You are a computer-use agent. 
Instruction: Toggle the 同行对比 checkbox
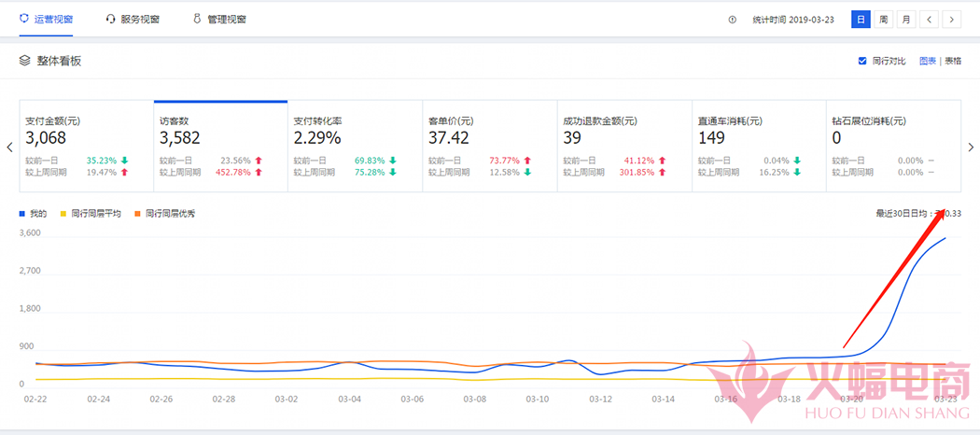click(862, 61)
